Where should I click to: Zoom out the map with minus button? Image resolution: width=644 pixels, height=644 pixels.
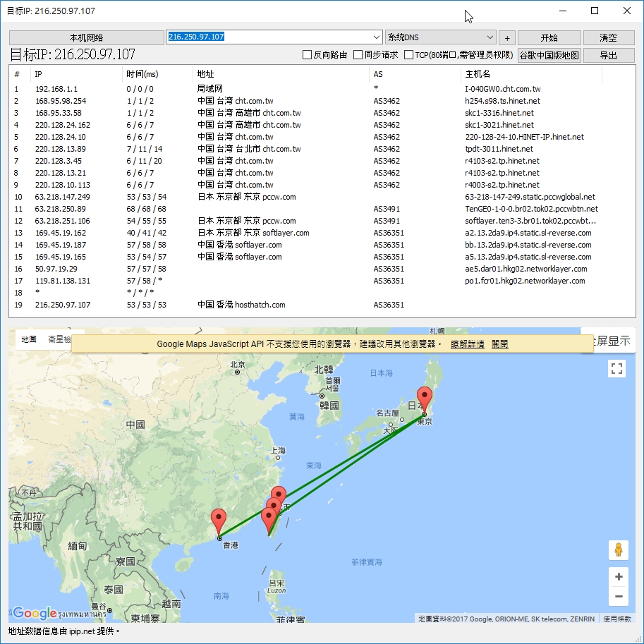619,596
